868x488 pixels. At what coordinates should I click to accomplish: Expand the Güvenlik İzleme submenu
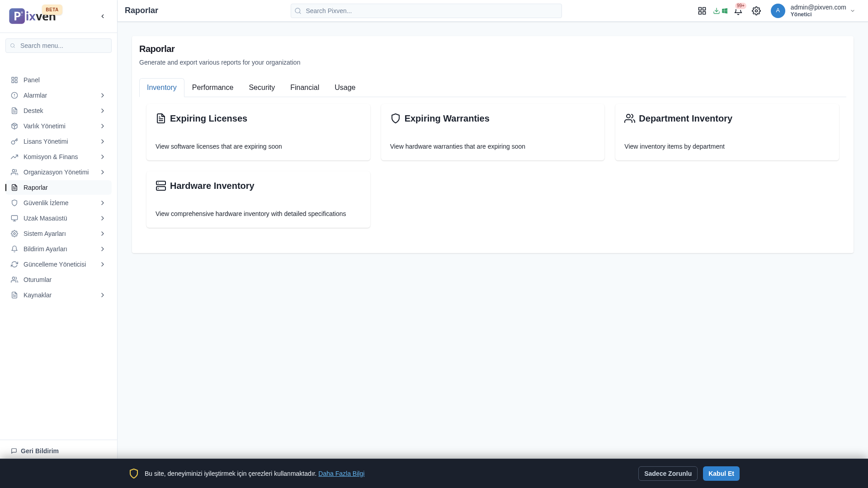pos(103,203)
